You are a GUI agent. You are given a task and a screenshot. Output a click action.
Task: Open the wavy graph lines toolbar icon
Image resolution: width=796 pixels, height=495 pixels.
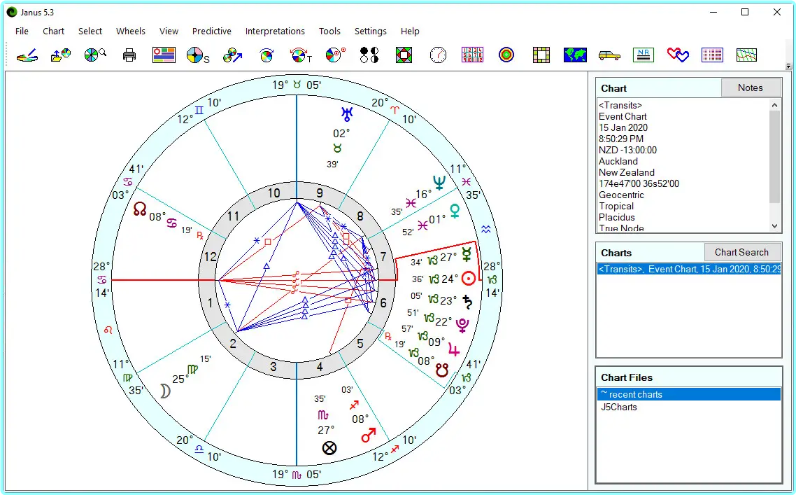point(746,54)
